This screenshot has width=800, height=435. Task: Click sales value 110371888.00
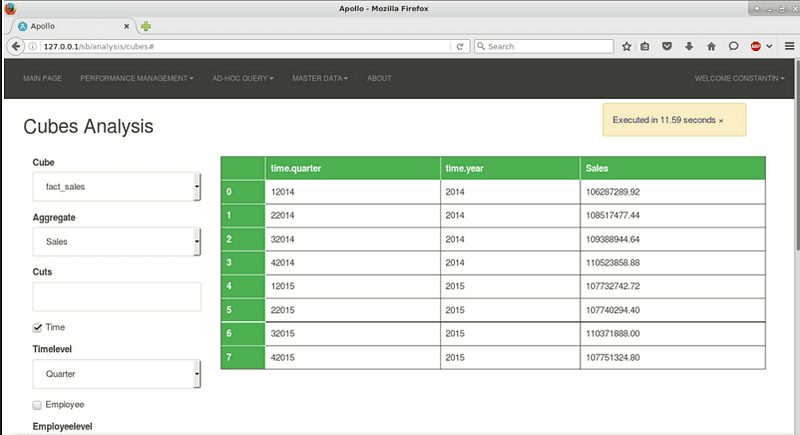pyautogui.click(x=612, y=334)
